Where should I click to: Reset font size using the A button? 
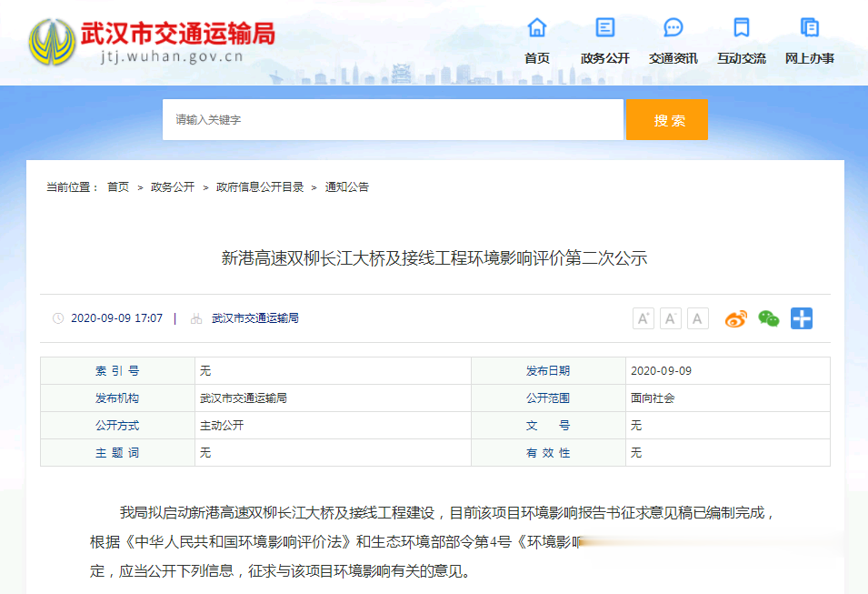697,318
